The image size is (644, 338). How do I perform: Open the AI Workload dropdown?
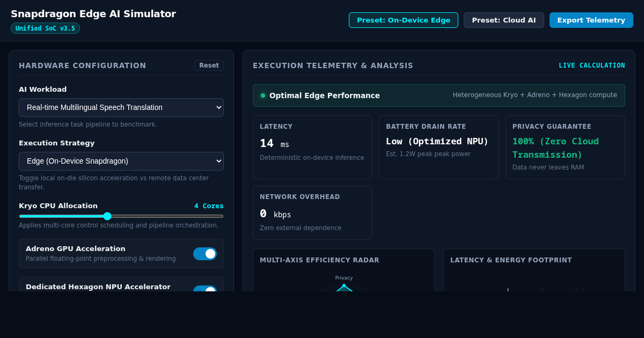click(x=121, y=107)
